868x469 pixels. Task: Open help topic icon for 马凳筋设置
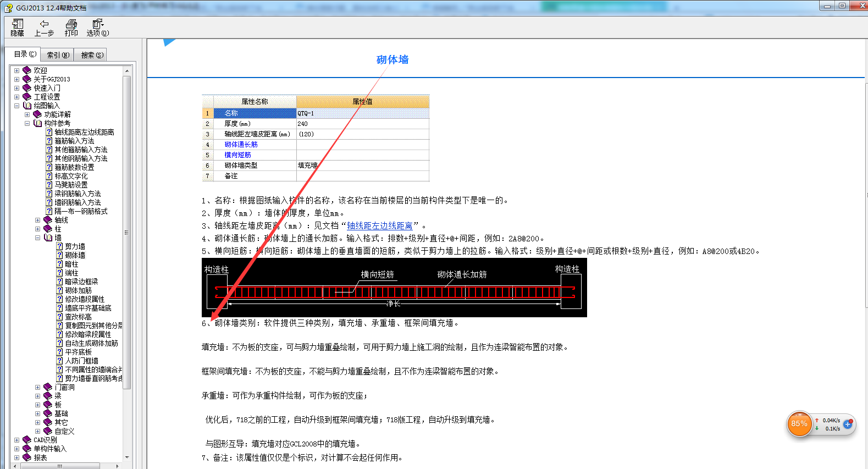(49, 185)
